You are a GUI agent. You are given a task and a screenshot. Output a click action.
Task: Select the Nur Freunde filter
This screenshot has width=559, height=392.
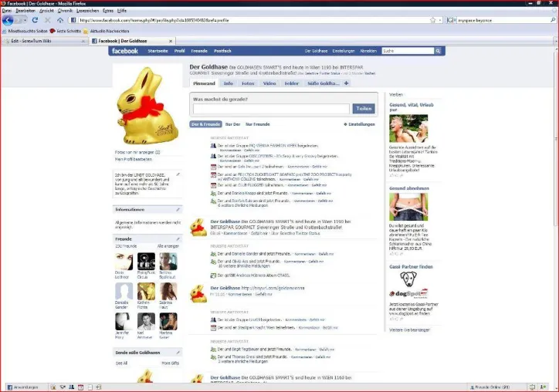[x=257, y=124]
